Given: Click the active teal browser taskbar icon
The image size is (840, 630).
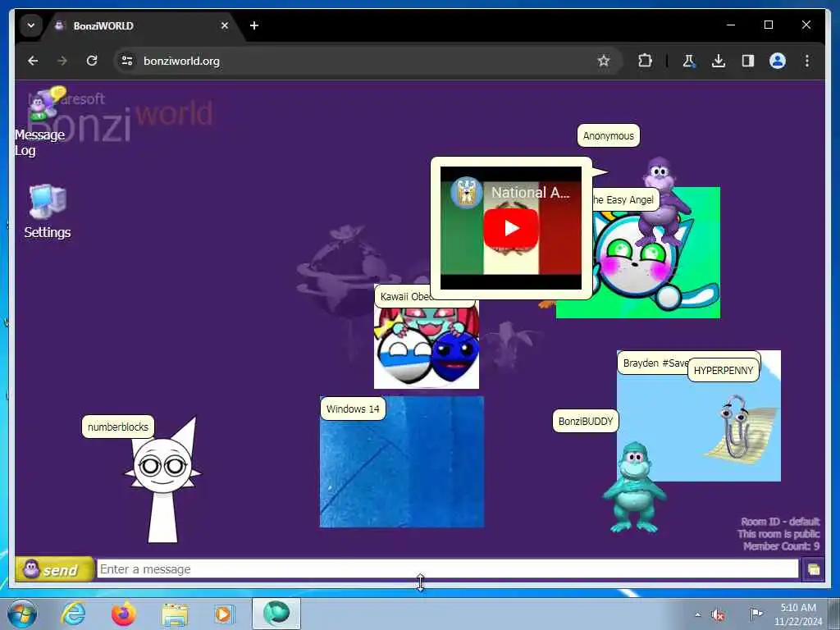Looking at the screenshot, I should click(276, 614).
